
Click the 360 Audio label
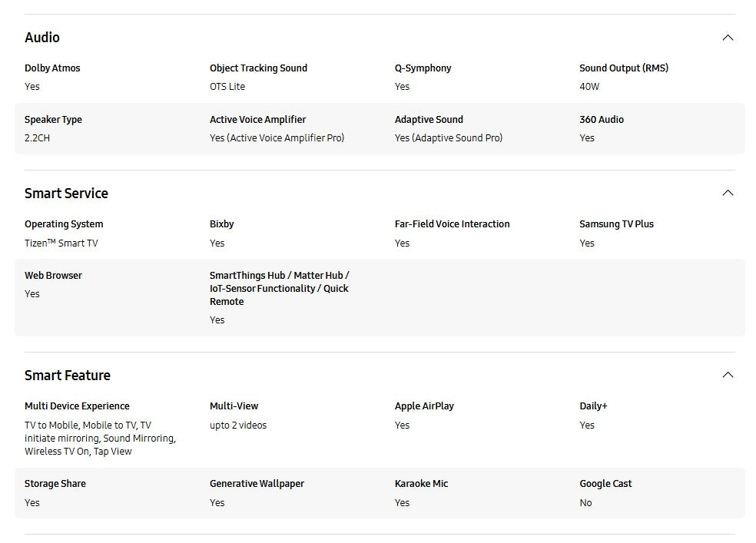coord(602,120)
